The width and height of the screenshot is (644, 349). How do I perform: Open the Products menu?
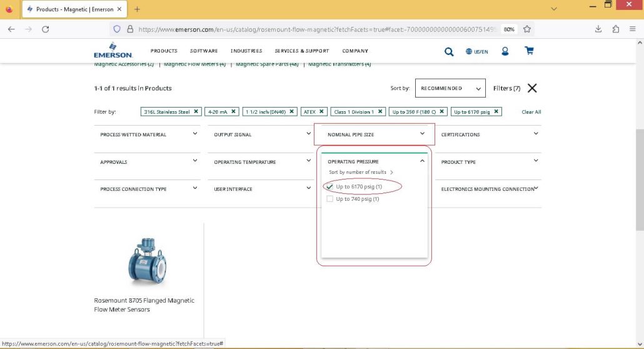164,51
